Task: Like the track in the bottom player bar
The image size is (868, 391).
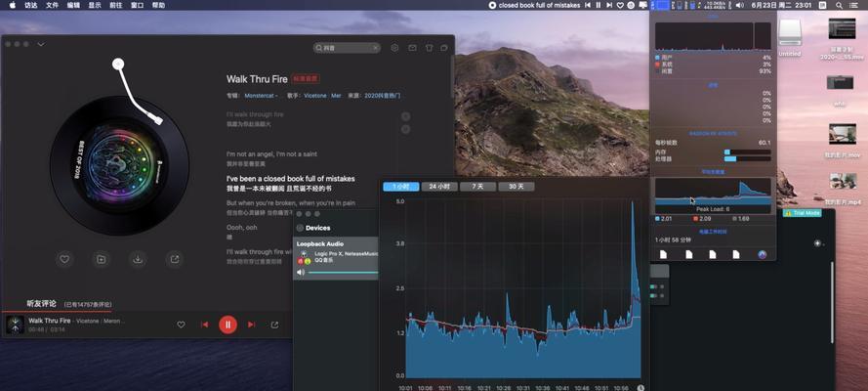Action: (181, 325)
